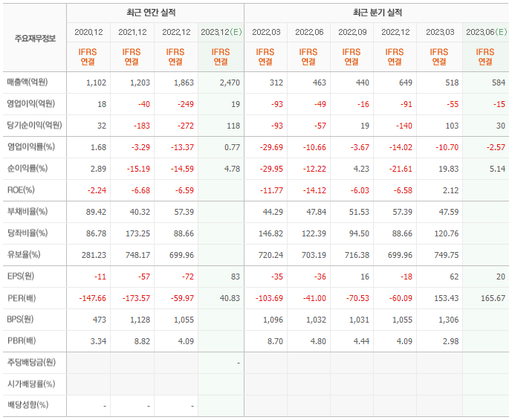Click the 1,306 BPS value
The height and width of the screenshot is (420, 512).
point(449,320)
